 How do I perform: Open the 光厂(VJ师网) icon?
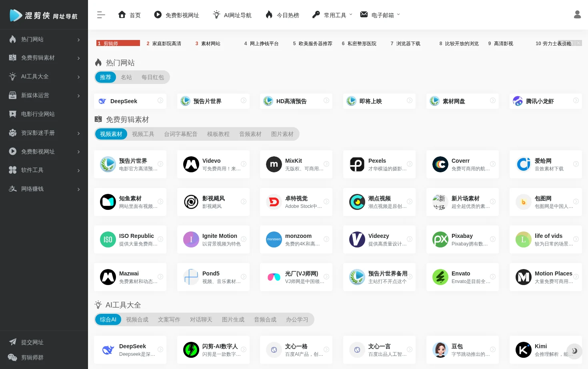pos(274,277)
